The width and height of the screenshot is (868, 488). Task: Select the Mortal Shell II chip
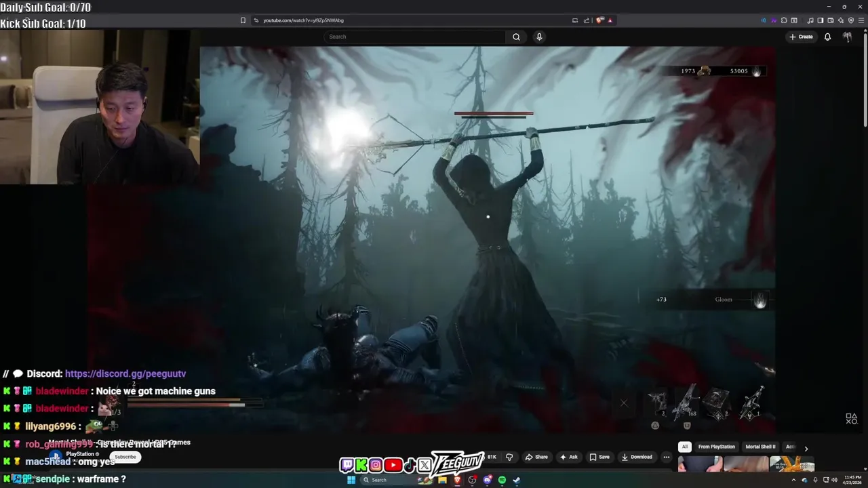pyautogui.click(x=760, y=447)
